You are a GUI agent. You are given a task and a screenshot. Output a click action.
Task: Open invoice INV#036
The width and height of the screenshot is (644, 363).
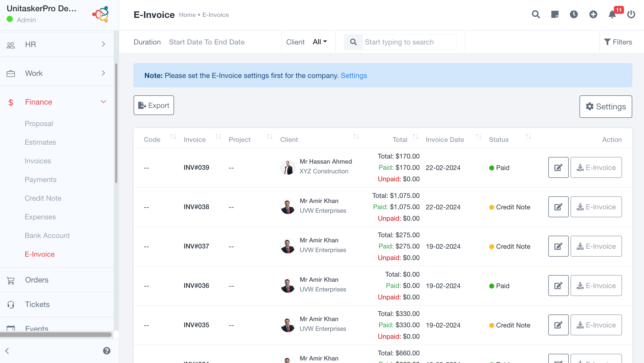pyautogui.click(x=196, y=286)
